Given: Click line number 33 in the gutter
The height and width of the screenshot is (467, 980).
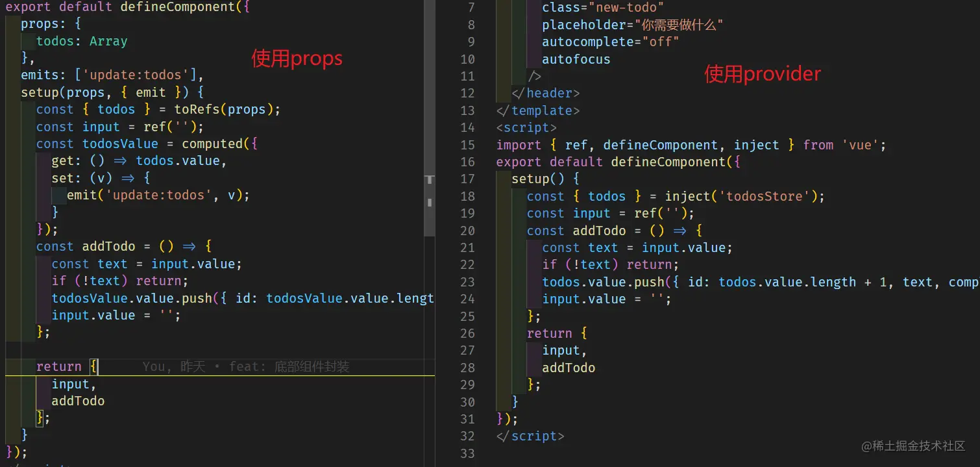Looking at the screenshot, I should (467, 453).
